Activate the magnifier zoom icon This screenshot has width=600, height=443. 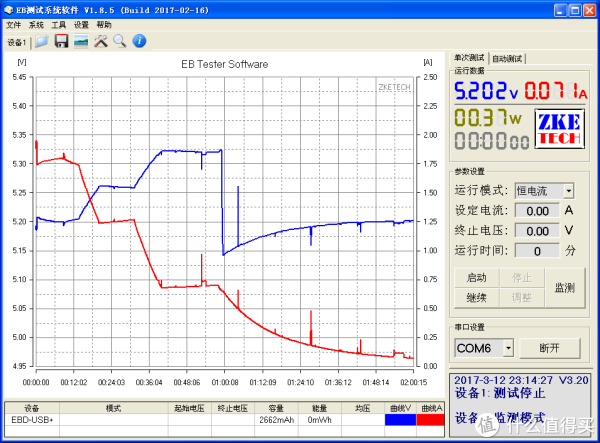120,41
